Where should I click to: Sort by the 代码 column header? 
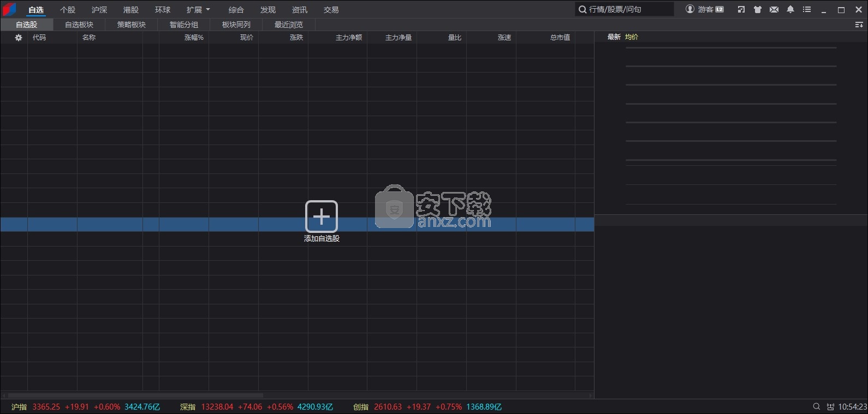tap(39, 38)
